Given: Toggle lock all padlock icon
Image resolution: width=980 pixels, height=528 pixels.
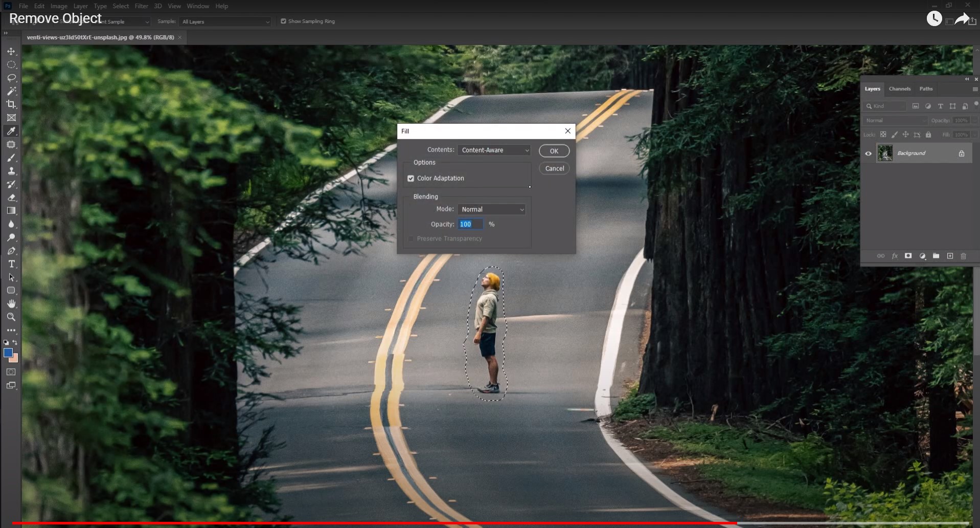Looking at the screenshot, I should [928, 135].
